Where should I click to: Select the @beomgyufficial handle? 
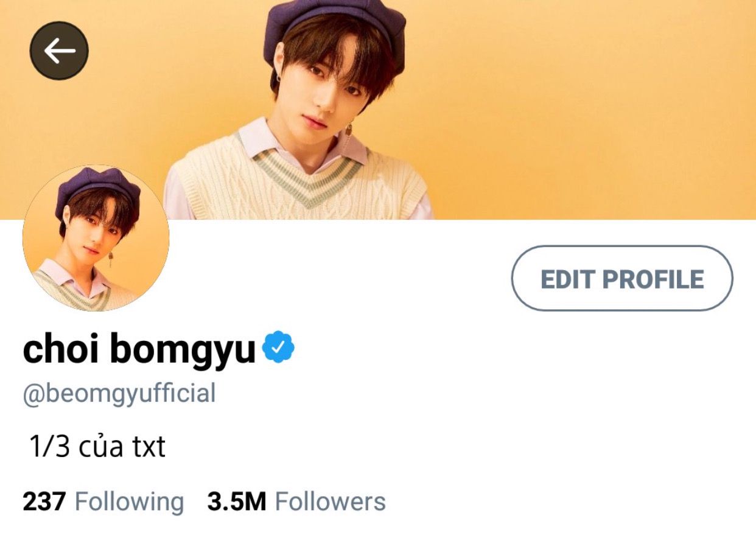(x=119, y=394)
